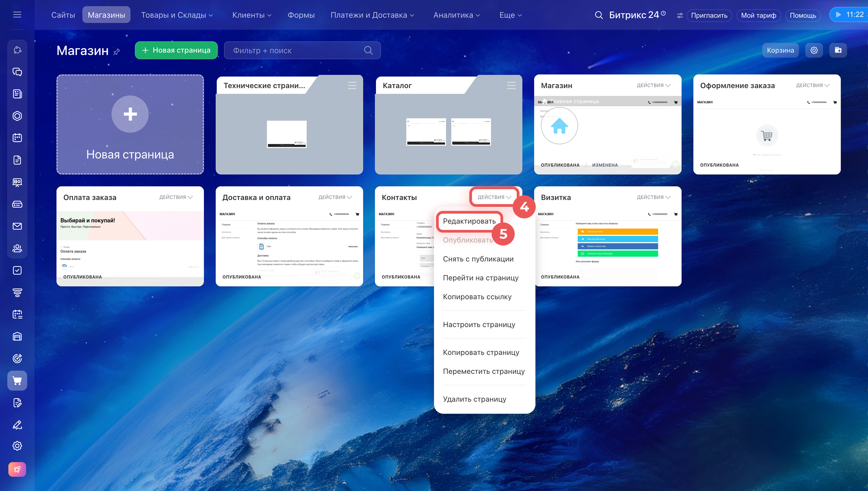Viewport: 868px width, 491px height.
Task: Expand the Аналитика menu
Action: pos(456,15)
